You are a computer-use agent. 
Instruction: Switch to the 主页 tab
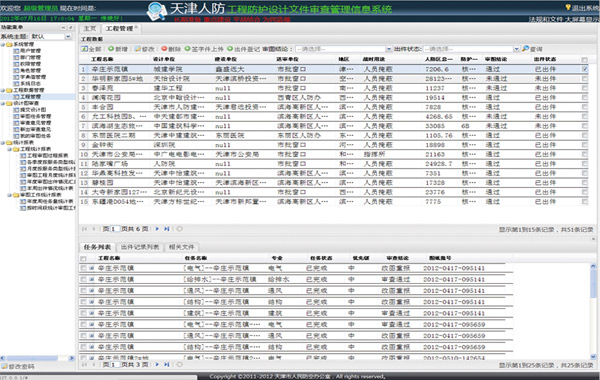[90, 29]
